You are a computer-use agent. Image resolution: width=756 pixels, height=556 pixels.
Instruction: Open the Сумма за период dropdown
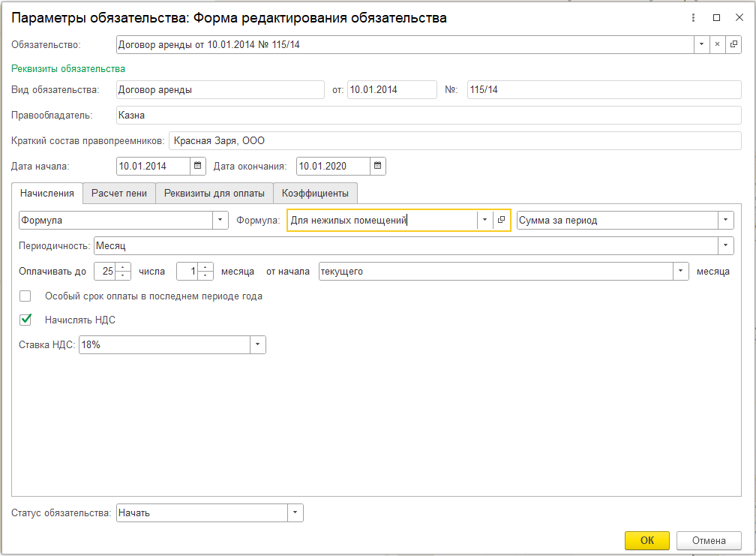(726, 220)
